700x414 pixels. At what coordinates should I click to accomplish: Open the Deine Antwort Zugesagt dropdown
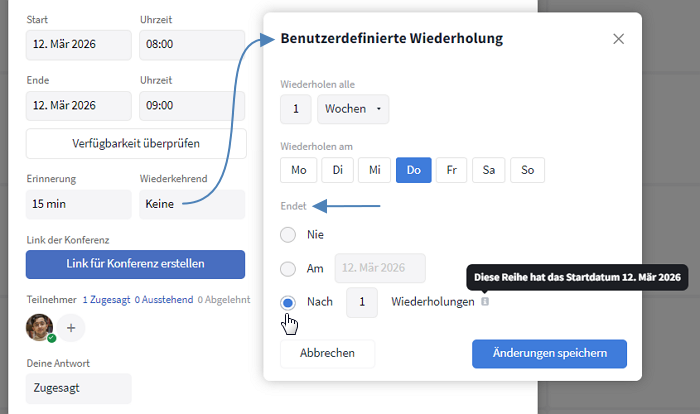79,388
